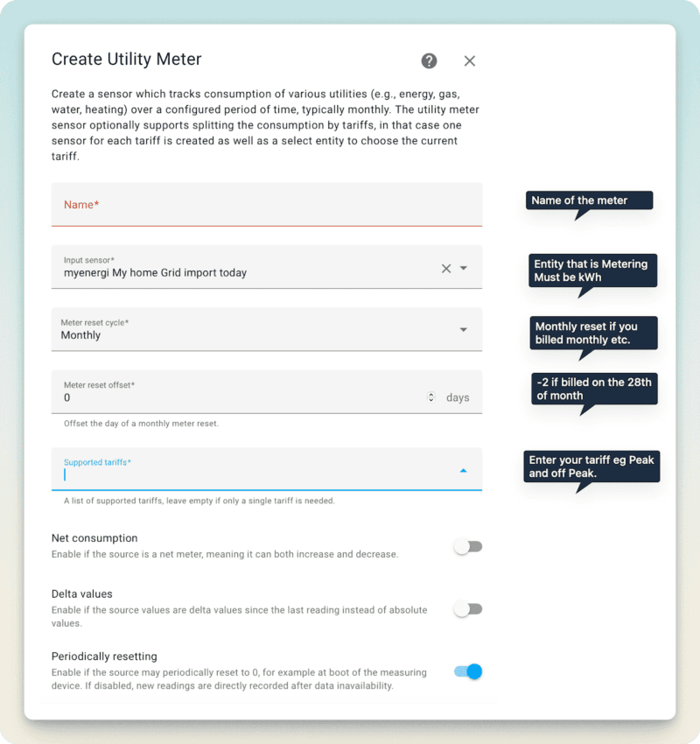This screenshot has height=744, width=700.
Task: Open the dialog help via the question mark icon
Action: pyautogui.click(x=428, y=60)
